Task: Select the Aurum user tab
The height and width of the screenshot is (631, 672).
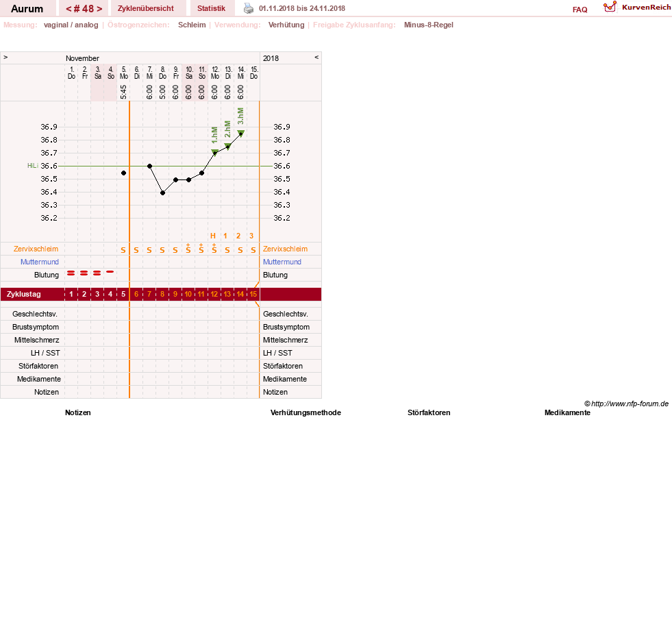Action: coord(27,9)
